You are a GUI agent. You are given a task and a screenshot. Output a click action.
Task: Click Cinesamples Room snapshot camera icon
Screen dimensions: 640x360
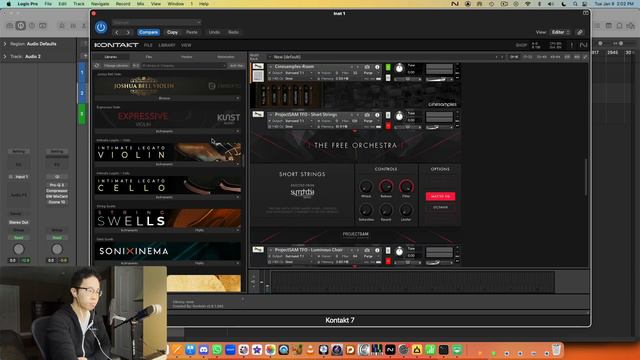pyautogui.click(x=367, y=67)
